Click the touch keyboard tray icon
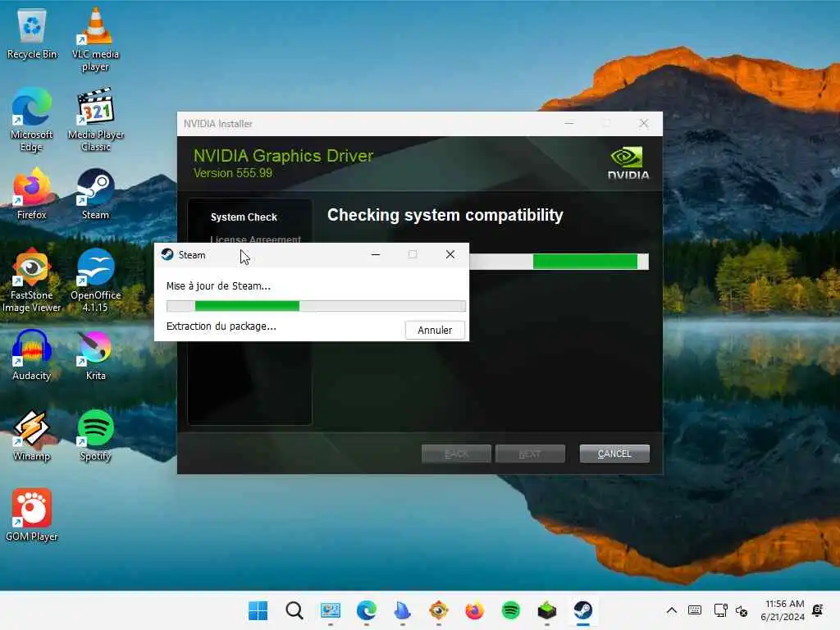The width and height of the screenshot is (840, 630). tap(695, 610)
